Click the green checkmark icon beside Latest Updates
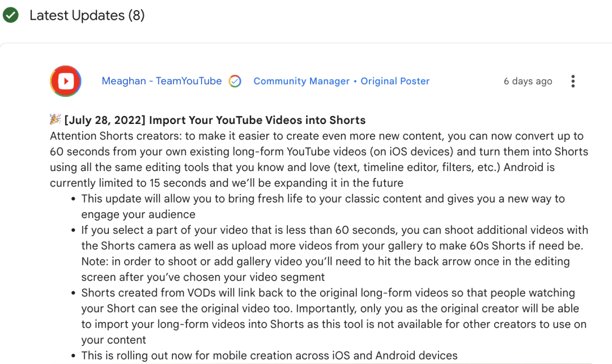This screenshot has width=612, height=364. [x=10, y=15]
